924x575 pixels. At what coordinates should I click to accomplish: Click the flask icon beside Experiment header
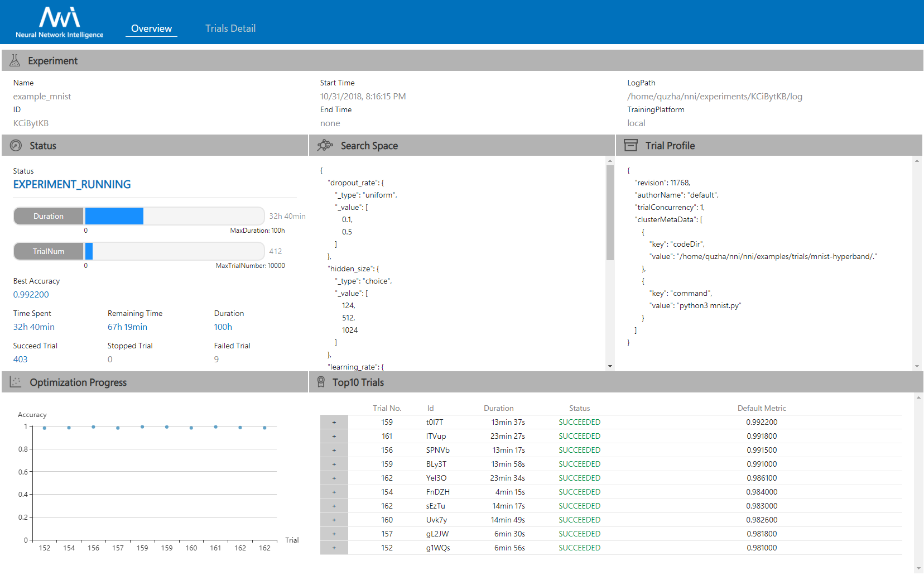[x=15, y=60]
